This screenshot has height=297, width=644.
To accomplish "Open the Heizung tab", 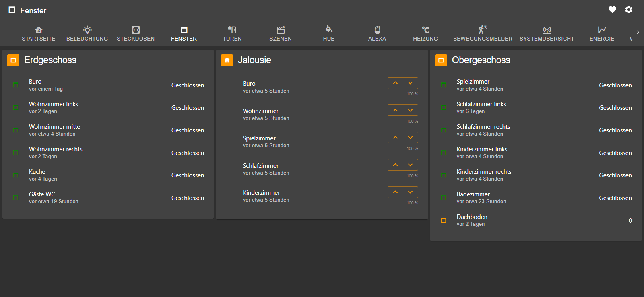I will click(425, 34).
